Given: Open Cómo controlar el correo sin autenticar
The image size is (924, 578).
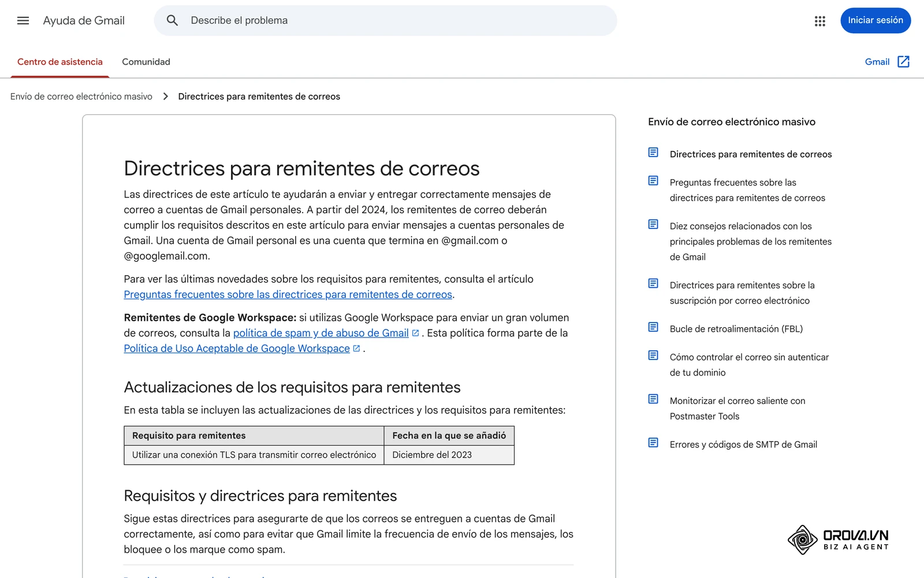Looking at the screenshot, I should pos(749,365).
